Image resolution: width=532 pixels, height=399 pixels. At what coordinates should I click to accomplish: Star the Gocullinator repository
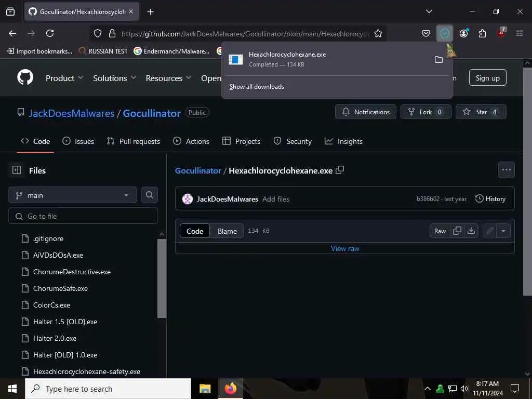pyautogui.click(x=481, y=112)
